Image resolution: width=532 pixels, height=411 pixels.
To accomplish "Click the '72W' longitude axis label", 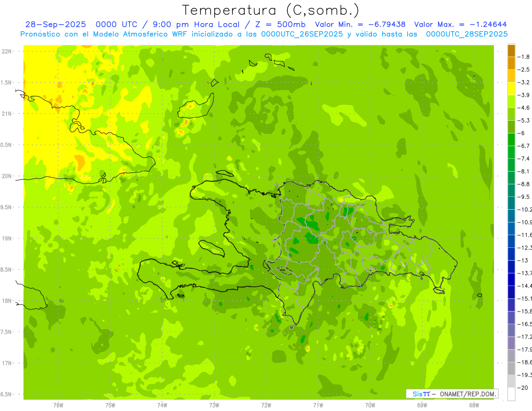I will click(x=266, y=406).
